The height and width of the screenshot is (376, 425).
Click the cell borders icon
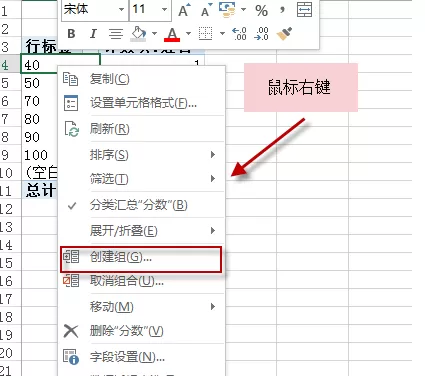(205, 34)
